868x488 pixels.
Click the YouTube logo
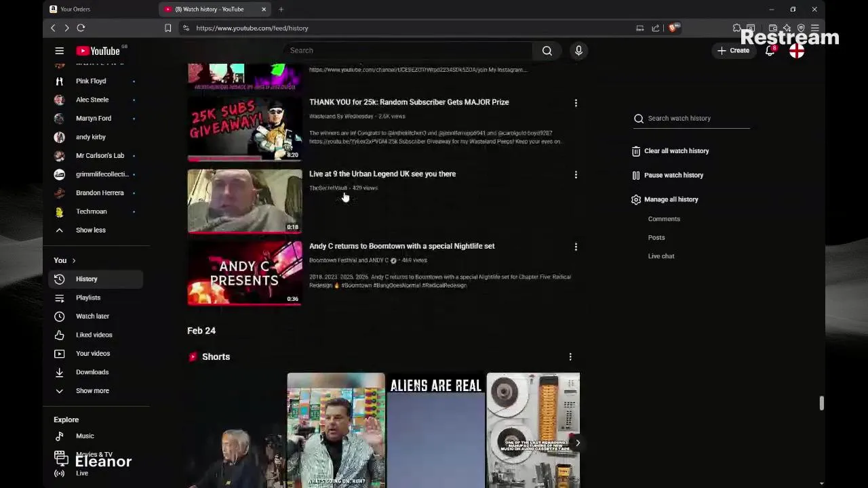pyautogui.click(x=98, y=51)
